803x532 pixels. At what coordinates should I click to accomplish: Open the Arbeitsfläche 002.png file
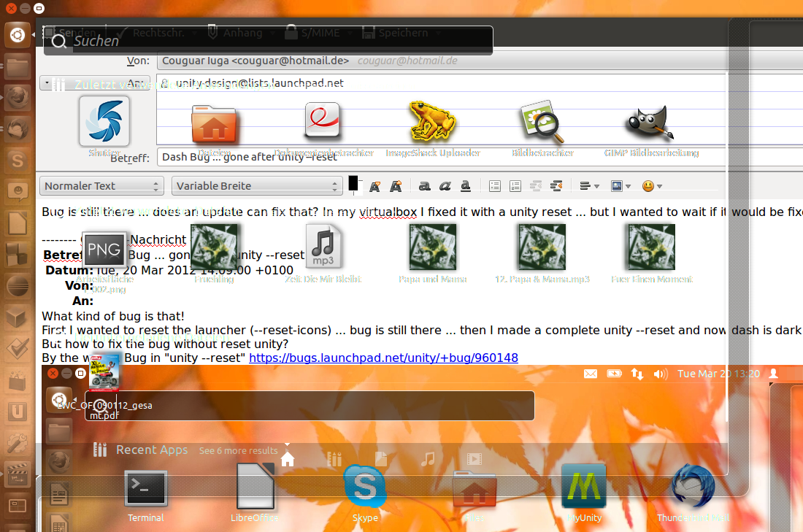point(104,250)
